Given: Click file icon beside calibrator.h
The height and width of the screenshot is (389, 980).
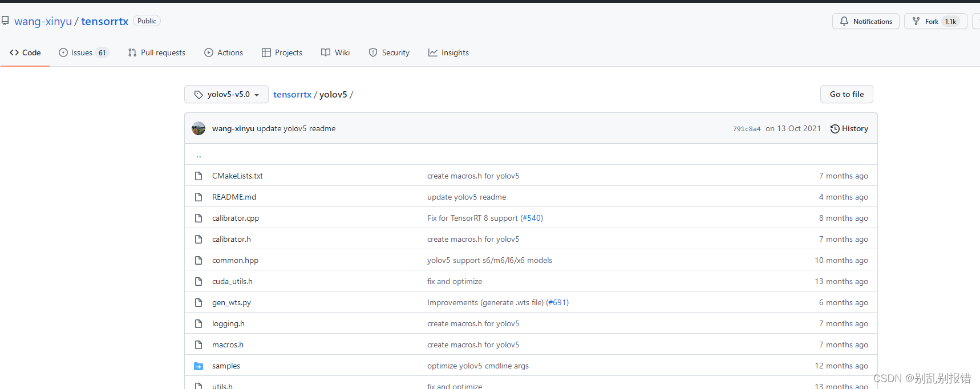Looking at the screenshot, I should [x=199, y=239].
